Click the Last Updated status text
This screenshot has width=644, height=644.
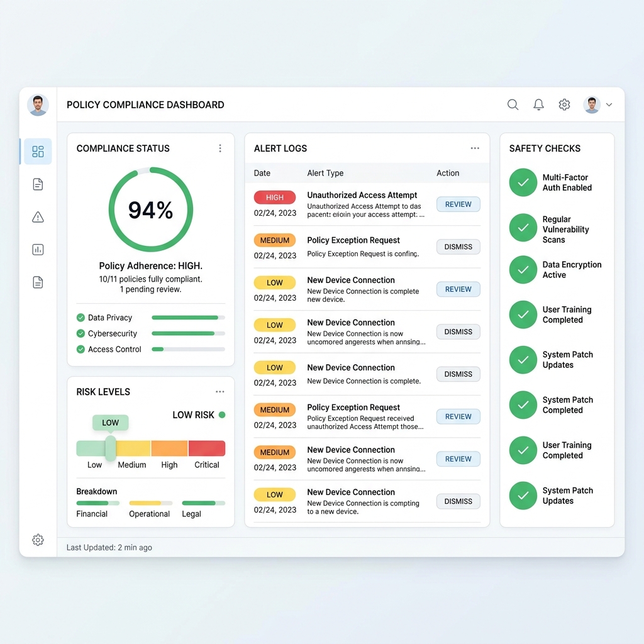(109, 548)
